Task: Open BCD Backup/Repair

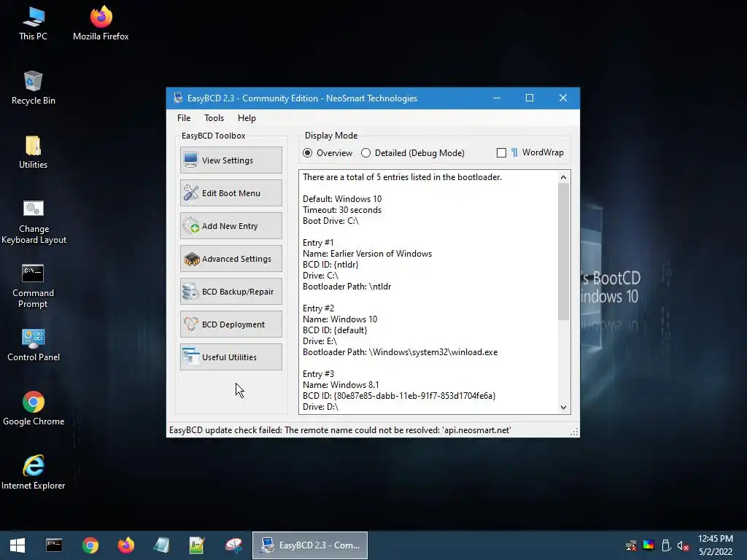Action: [x=231, y=292]
